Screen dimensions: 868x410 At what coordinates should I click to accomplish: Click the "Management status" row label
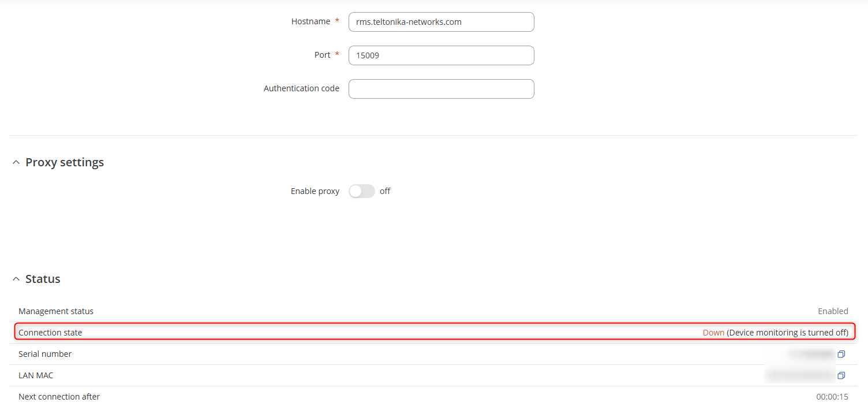click(x=56, y=311)
